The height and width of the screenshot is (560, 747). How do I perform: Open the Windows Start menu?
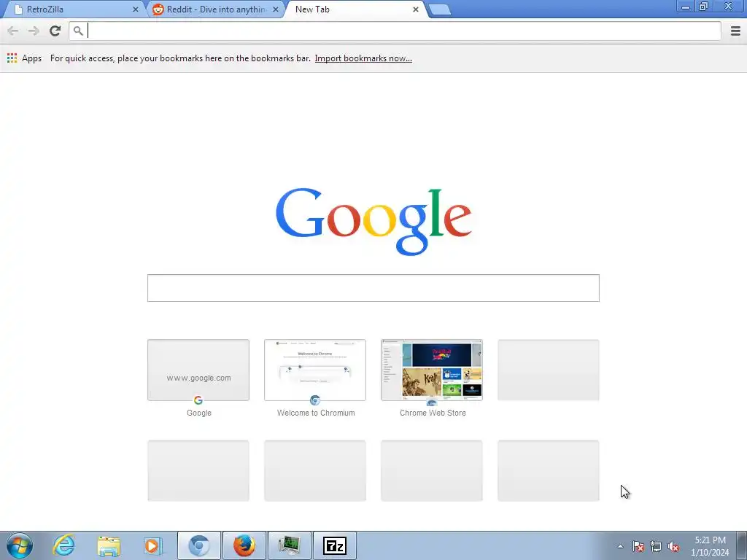20,545
